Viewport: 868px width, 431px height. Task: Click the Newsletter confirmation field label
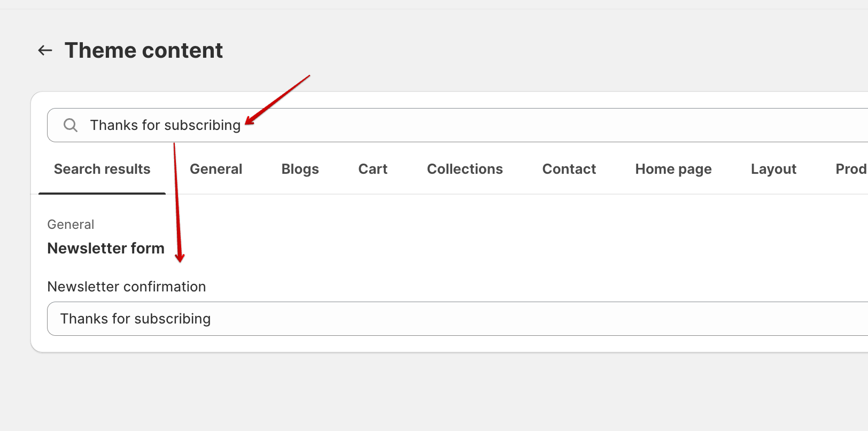tap(127, 287)
